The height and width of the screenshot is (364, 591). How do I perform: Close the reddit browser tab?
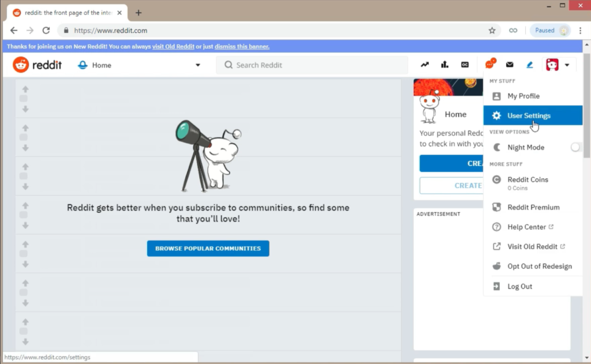click(119, 13)
